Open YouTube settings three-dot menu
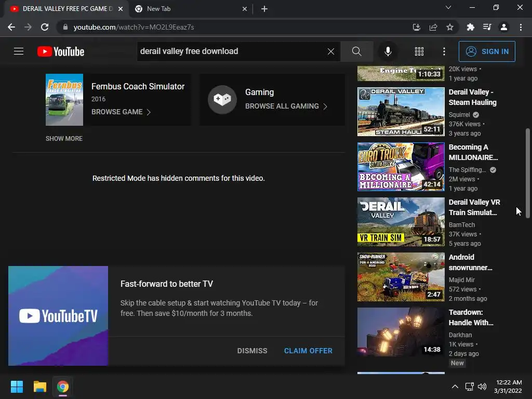Image resolution: width=532 pixels, height=399 pixels. pos(444,51)
